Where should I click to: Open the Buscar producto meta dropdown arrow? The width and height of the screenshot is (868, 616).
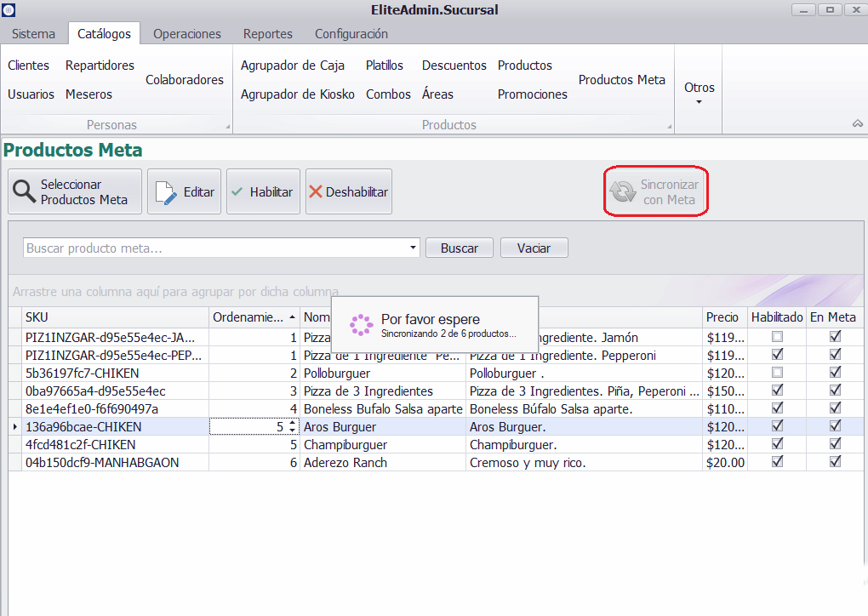[414, 248]
